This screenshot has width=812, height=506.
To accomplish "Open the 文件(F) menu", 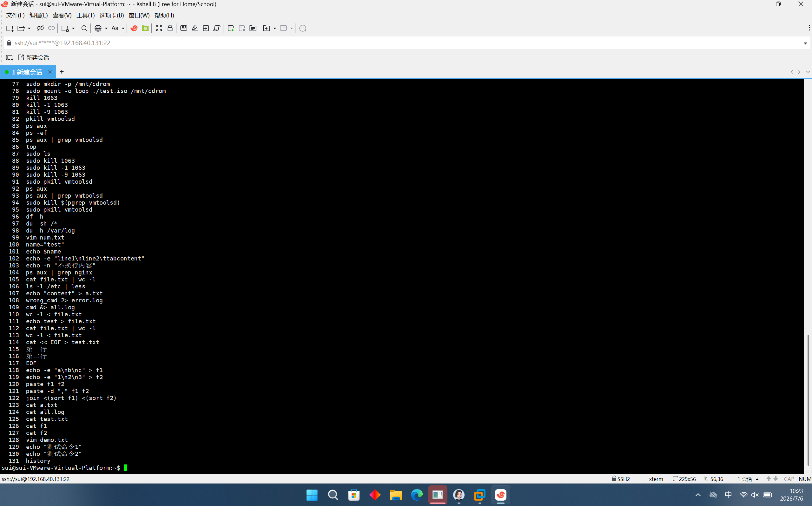I will point(16,16).
